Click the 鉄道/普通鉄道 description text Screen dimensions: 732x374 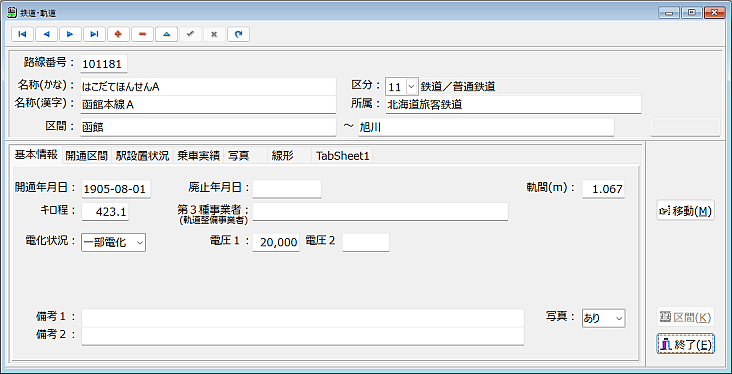coord(458,86)
